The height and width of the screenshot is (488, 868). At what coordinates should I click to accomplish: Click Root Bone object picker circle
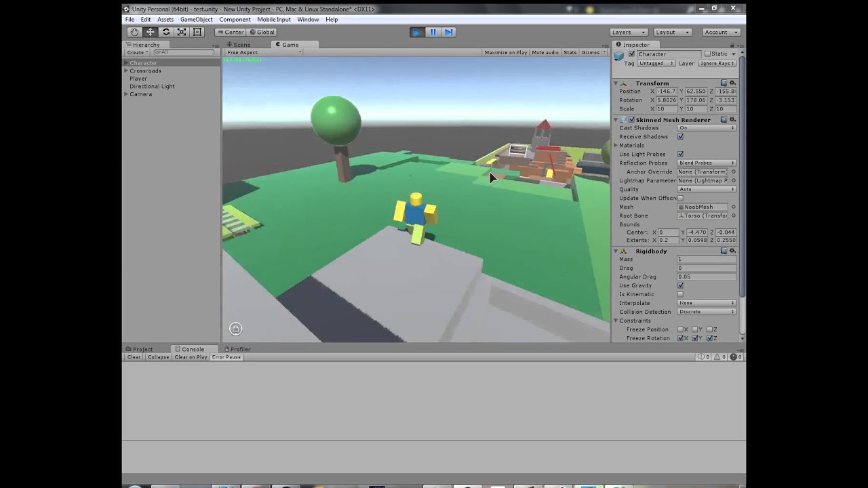(x=733, y=216)
